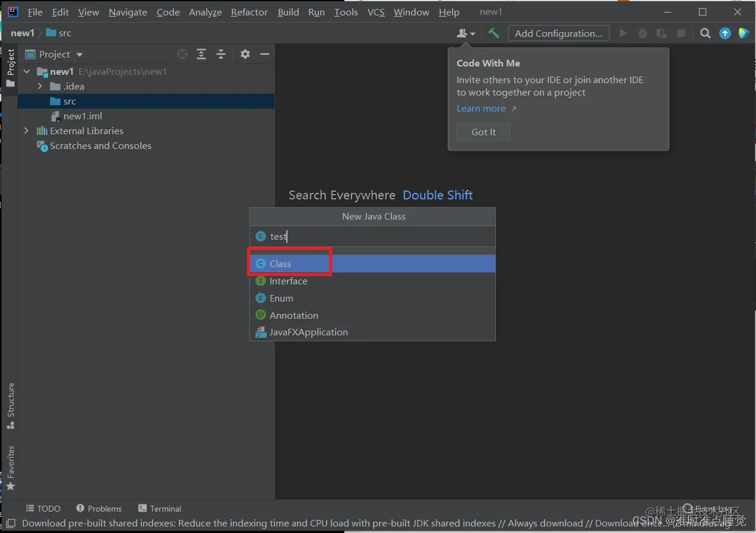Hide the Project panel with minus icon
Image resolution: width=756 pixels, height=533 pixels.
(x=265, y=54)
